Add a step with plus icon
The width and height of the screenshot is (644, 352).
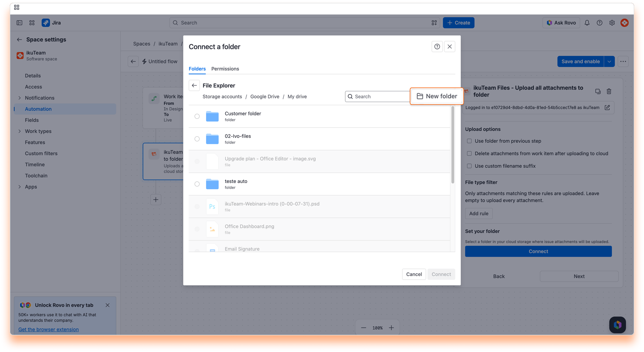[x=156, y=200]
